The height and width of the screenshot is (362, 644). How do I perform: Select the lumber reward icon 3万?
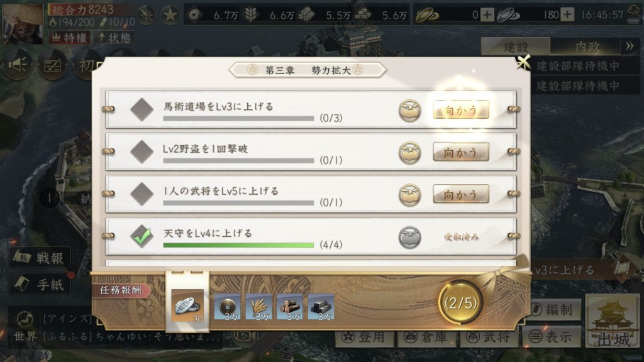tap(290, 307)
